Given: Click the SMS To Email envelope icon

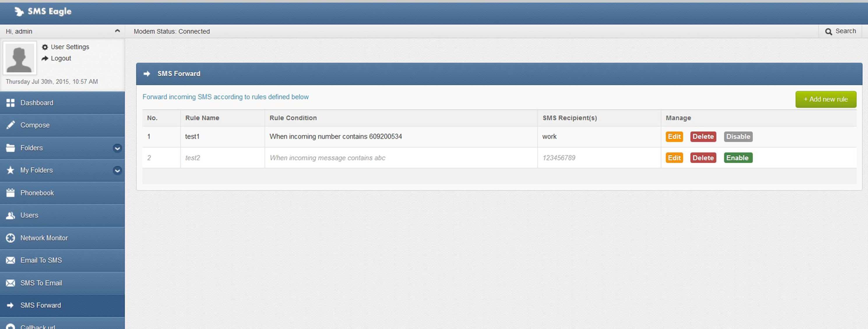Looking at the screenshot, I should click(x=10, y=283).
